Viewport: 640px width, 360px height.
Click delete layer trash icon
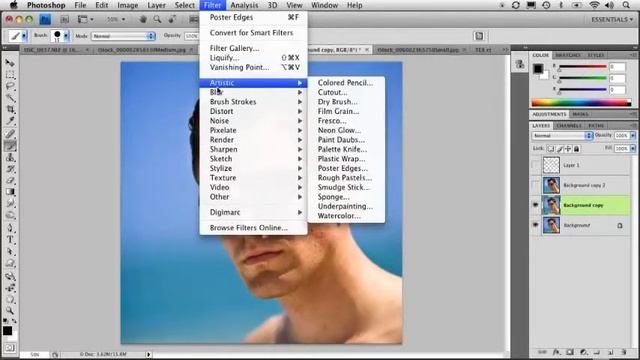[x=623, y=352]
